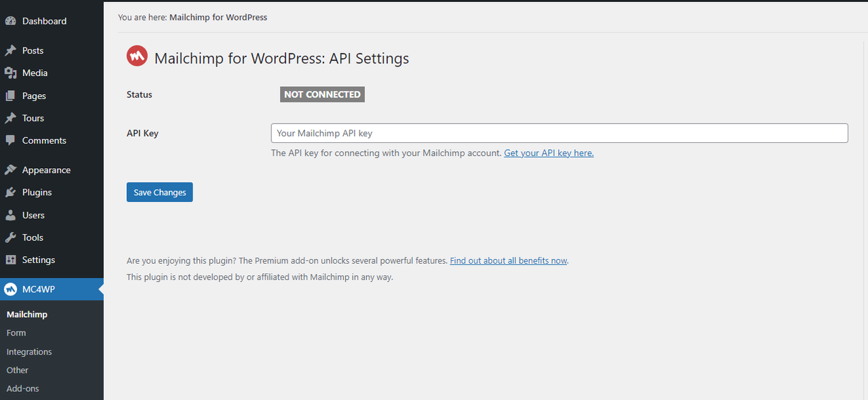Open the Users menu item
Viewport: 868px width, 400px height.
click(52, 215)
